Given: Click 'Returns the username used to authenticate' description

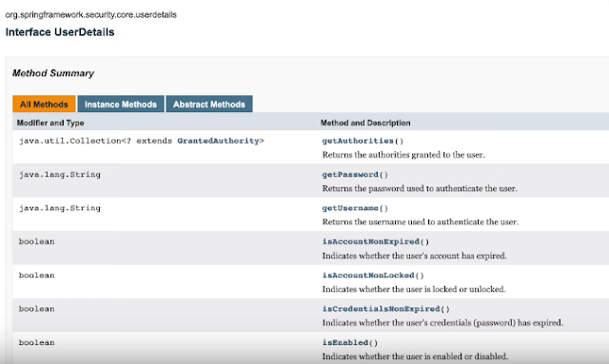Looking at the screenshot, I should point(421,222).
